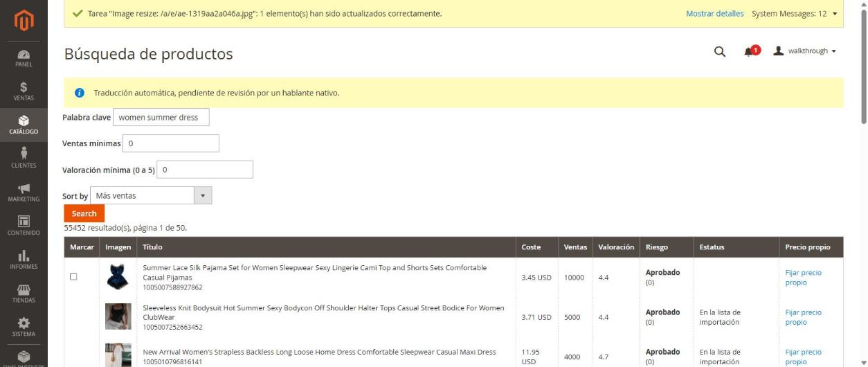Click Aprobado risk label for Summer Lace Pajama
Image resolution: width=868 pixels, height=367 pixels.
[662, 273]
